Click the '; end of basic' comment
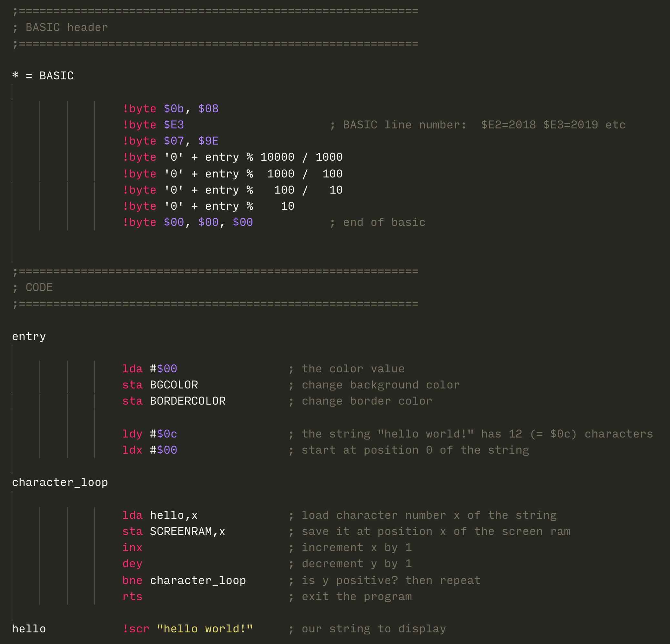The image size is (670, 644). click(x=377, y=222)
